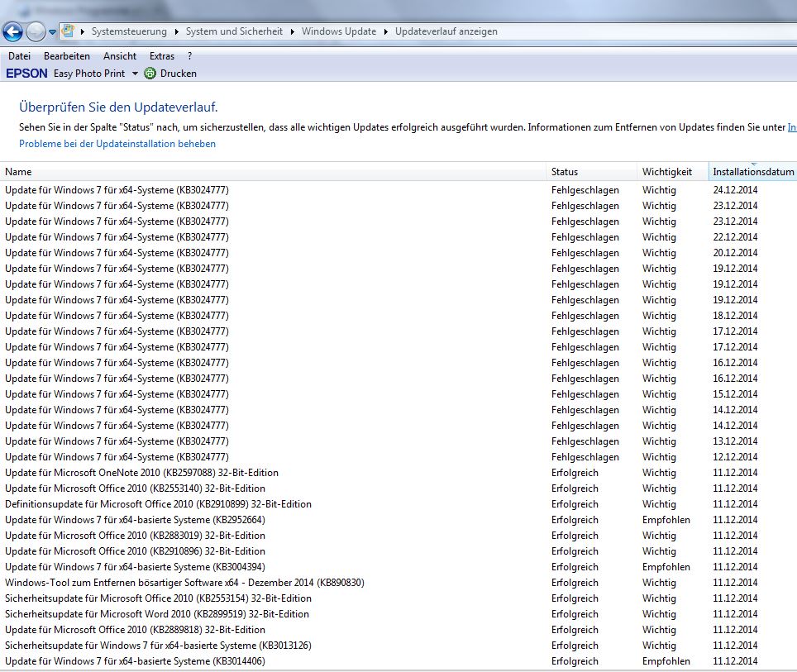This screenshot has height=672, width=797.
Task: Select Sicherheitsupdate Office 2010 (KB2553154) row
Action: [x=398, y=598]
